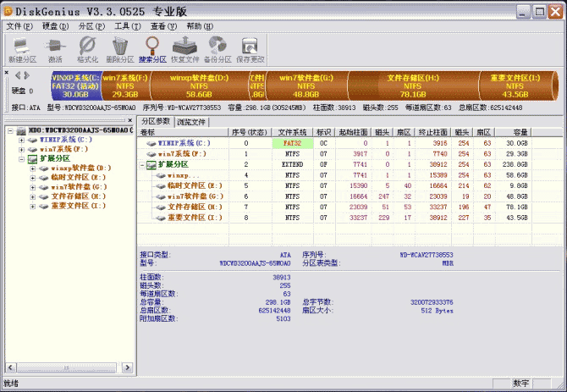Expand winxp软件盘(D:) tree node
567x392 pixels.
tap(32, 168)
